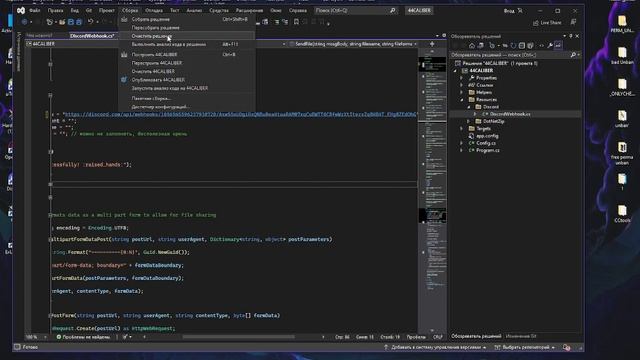
Task: Collapse the Resources folder node
Action: (x=462, y=100)
